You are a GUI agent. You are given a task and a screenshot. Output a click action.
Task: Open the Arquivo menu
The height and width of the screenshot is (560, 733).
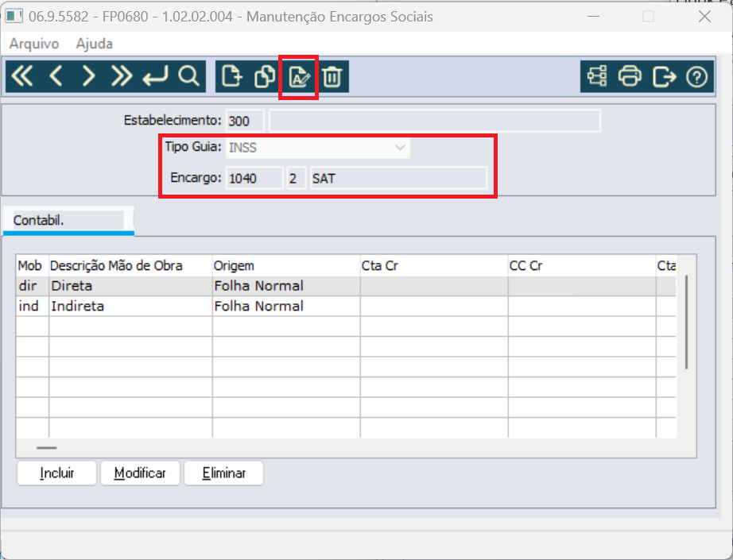pyautogui.click(x=34, y=44)
